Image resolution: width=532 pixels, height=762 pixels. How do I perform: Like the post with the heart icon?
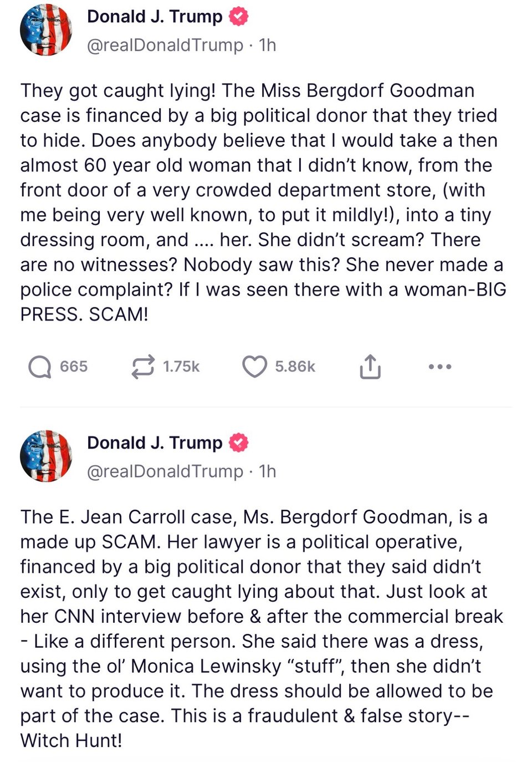tap(254, 367)
